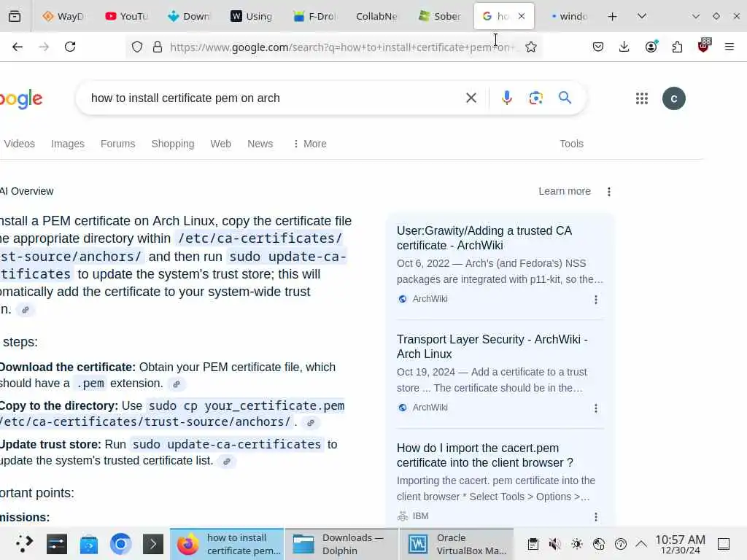The height and width of the screenshot is (560, 747).
Task: Open muted volume tray icon
Action: (x=554, y=544)
